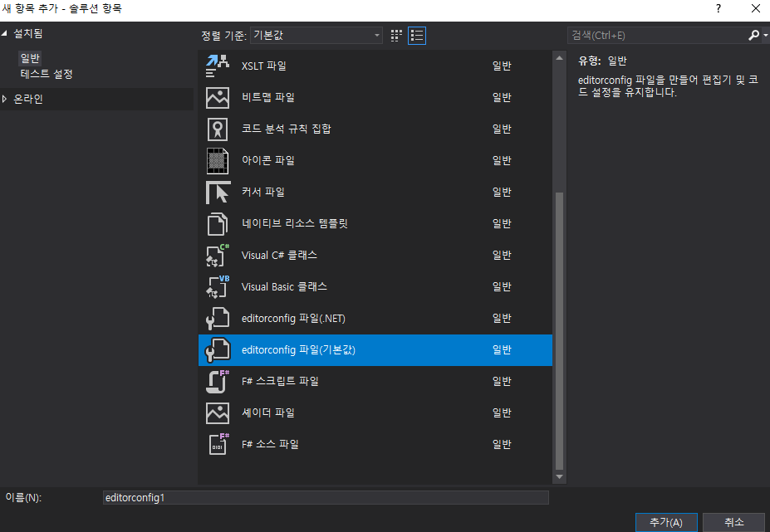Pick the 코드 분석 규칙 집합 icon
The height and width of the screenshot is (532, 770).
coord(218,129)
